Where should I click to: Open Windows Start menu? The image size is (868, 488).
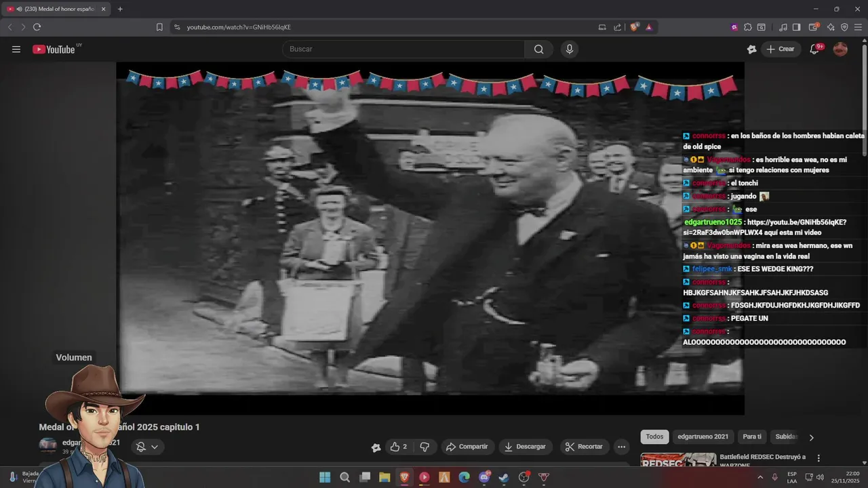325,477
